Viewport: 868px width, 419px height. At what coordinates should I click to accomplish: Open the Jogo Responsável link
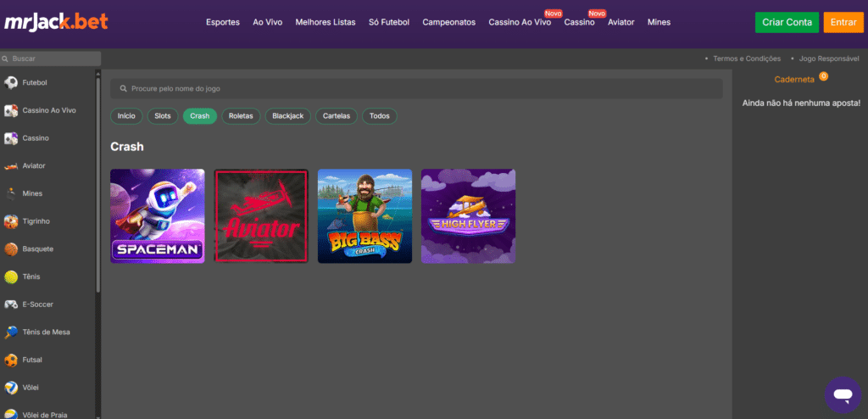point(829,59)
